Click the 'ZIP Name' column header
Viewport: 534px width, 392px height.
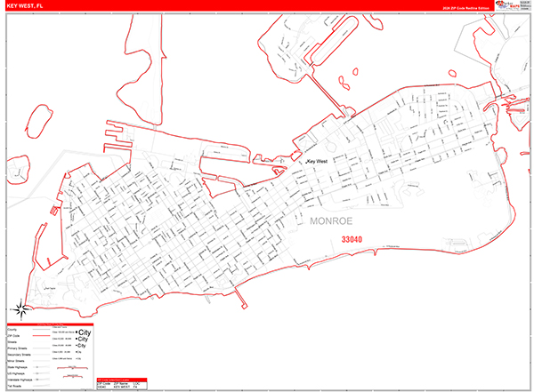121,383
